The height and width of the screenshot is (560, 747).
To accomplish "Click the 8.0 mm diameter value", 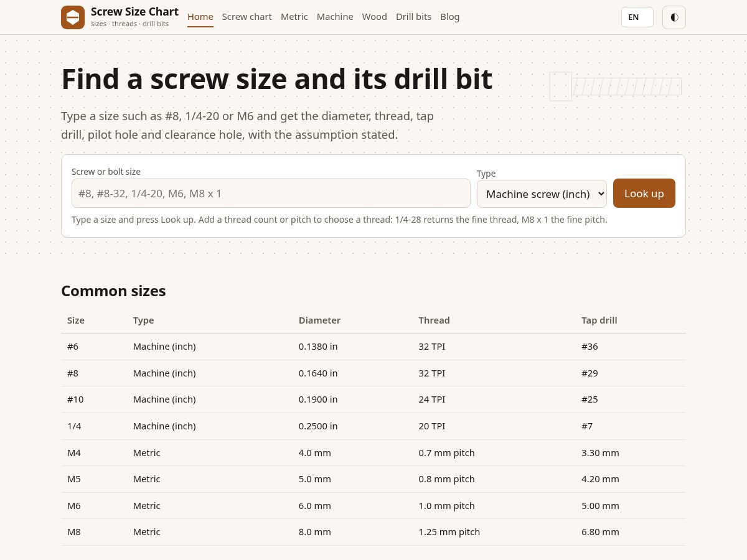I will click(x=315, y=532).
